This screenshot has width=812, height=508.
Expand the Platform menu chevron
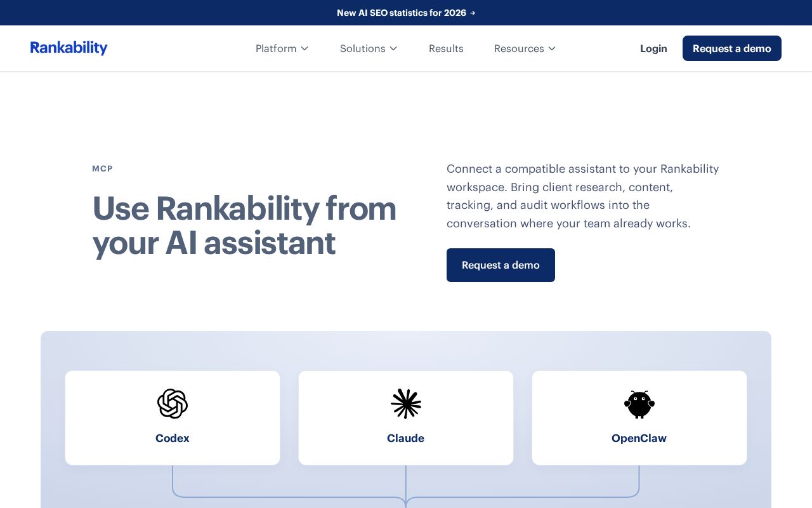[304, 48]
